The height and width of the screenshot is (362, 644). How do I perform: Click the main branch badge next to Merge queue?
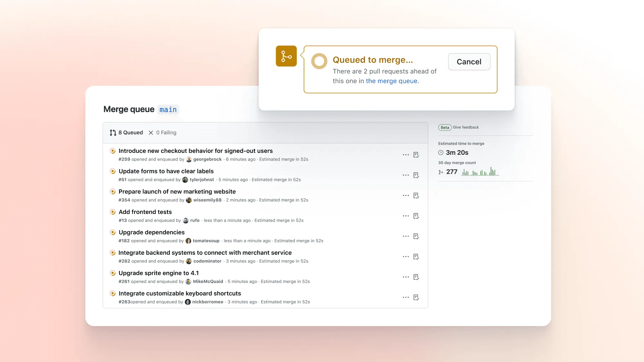tap(168, 109)
